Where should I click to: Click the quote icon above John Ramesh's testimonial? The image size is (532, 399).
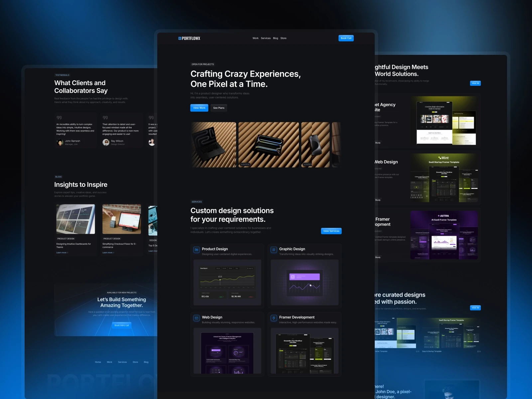(59, 117)
